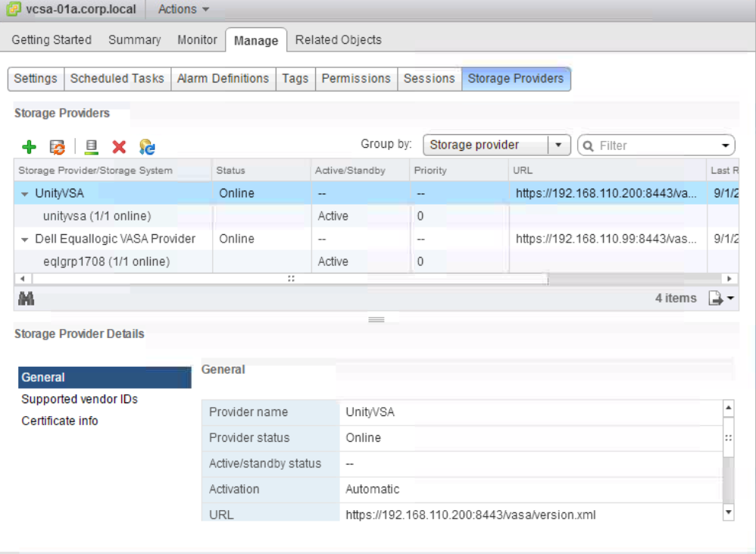Select Supported vendor IDs in details
The image size is (756, 554).
coord(80,399)
